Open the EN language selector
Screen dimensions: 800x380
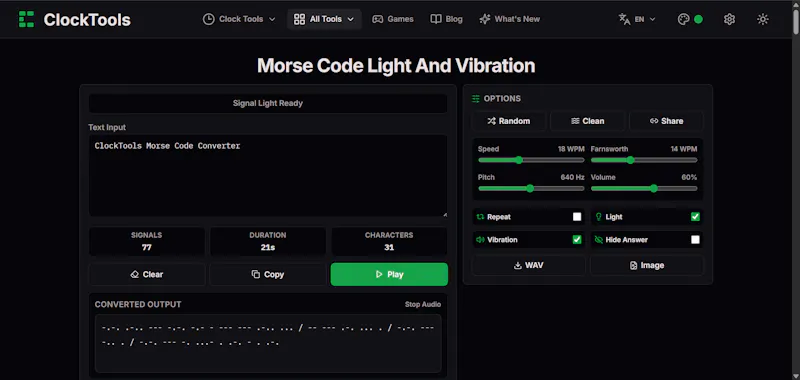click(x=637, y=19)
